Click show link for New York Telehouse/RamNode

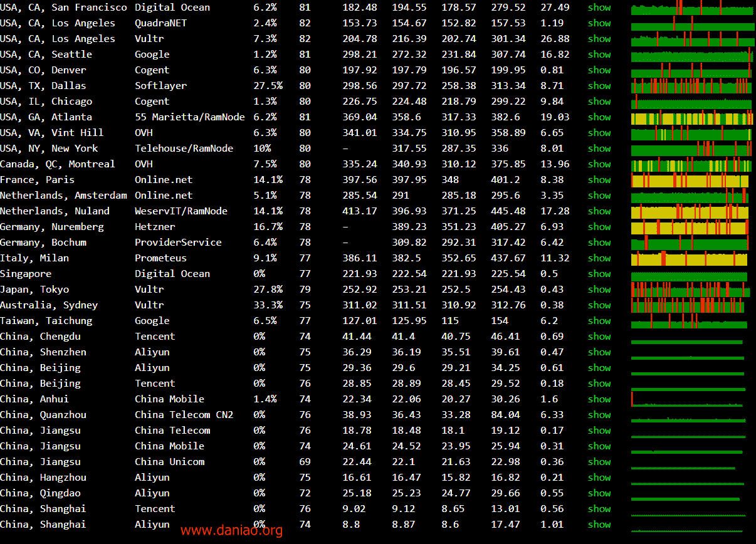[x=599, y=149]
